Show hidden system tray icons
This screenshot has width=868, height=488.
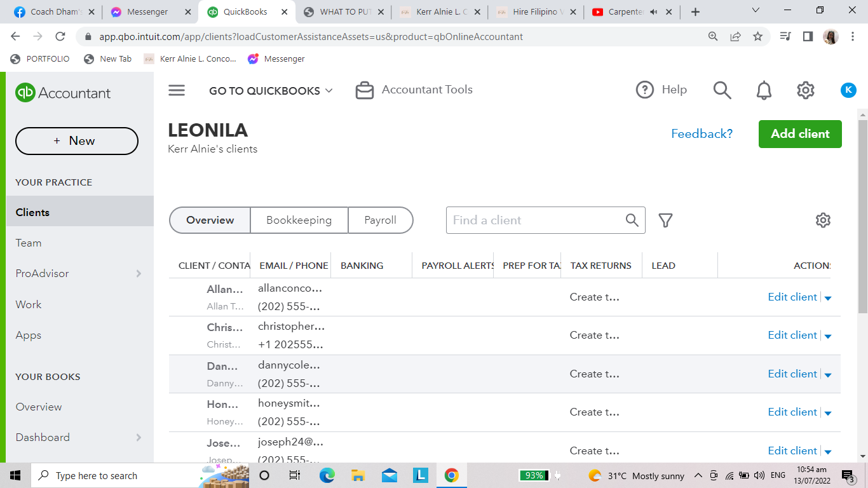pos(698,475)
